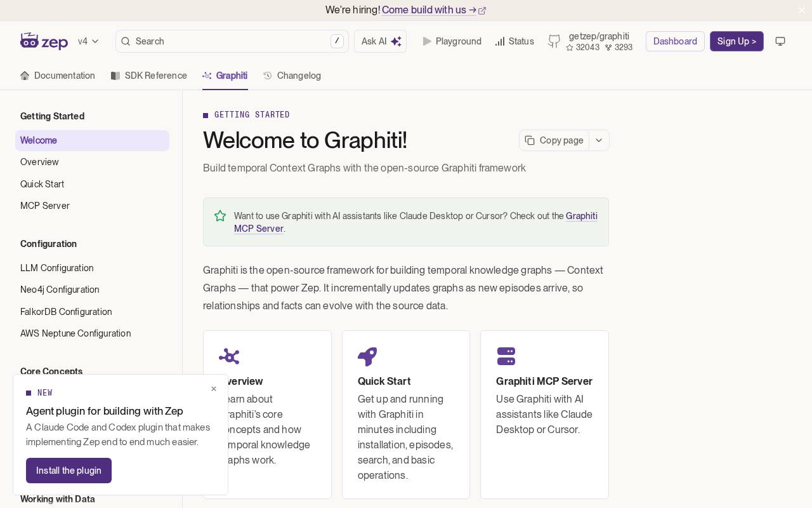Click the Zep logo
Screen dimensions: 812x508
pos(44,41)
